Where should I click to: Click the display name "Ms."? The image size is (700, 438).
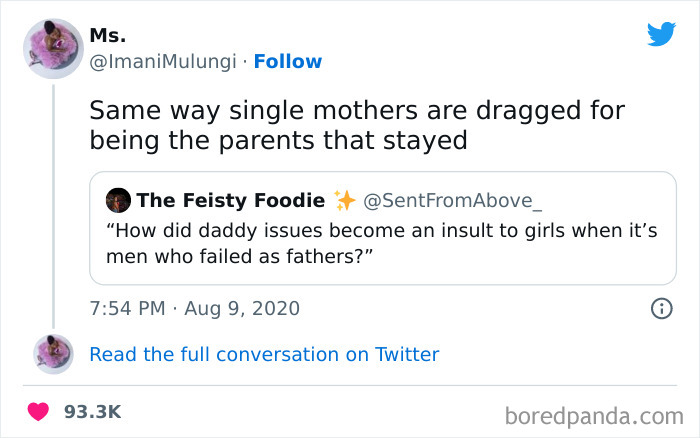[107, 36]
